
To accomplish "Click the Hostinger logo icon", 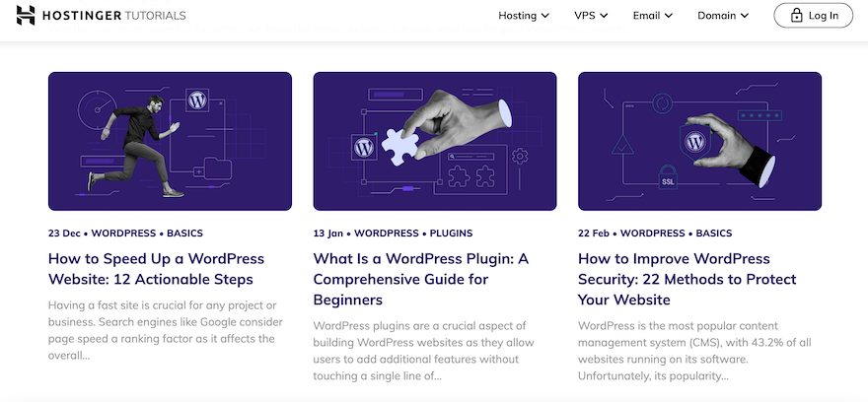I will click(26, 16).
